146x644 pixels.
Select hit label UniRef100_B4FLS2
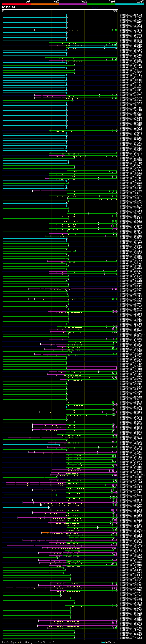click(131, 93)
